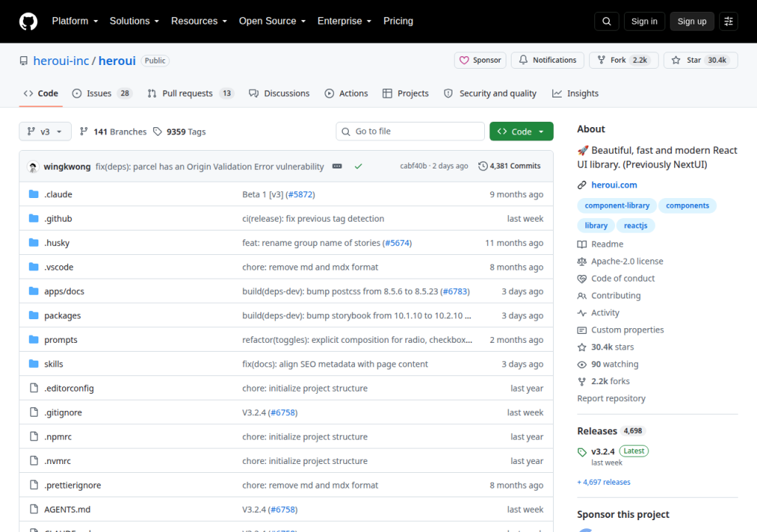Open the 4,381 Commits history
This screenshot has width=757, height=532.
(509, 166)
